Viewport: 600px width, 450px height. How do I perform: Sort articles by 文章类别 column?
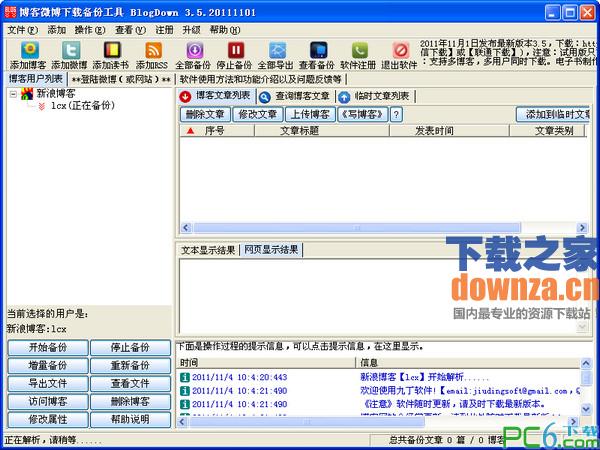547,131
